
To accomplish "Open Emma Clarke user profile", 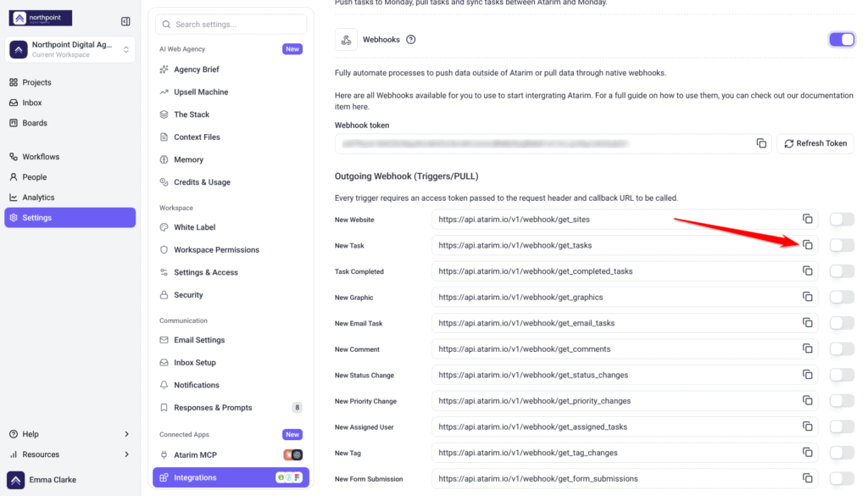I will [42, 480].
